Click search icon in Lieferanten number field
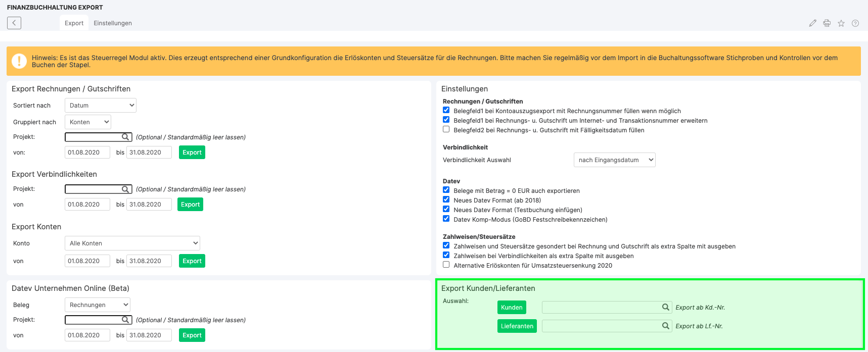The height and width of the screenshot is (352, 868). click(666, 326)
